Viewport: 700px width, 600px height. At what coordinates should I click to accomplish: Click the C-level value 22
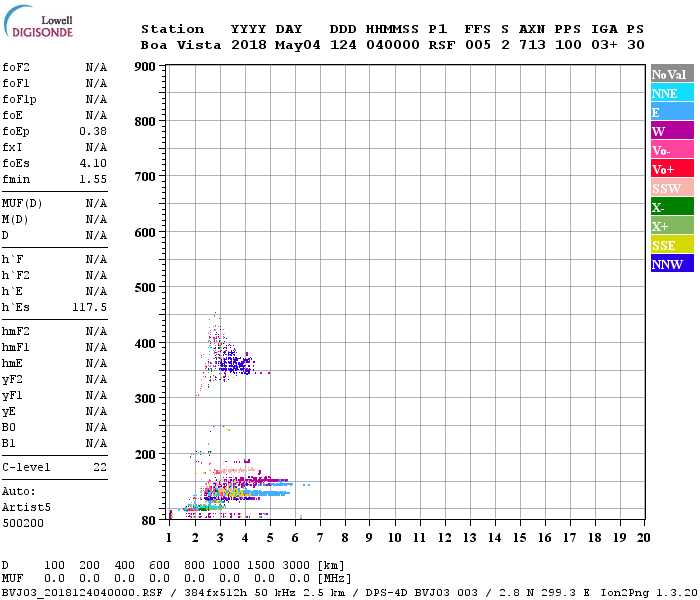click(x=100, y=467)
